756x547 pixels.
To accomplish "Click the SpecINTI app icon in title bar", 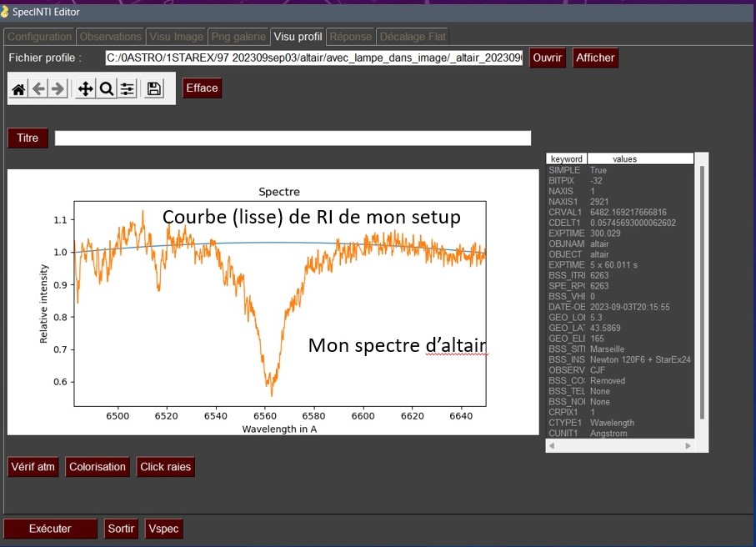I will (x=6, y=11).
